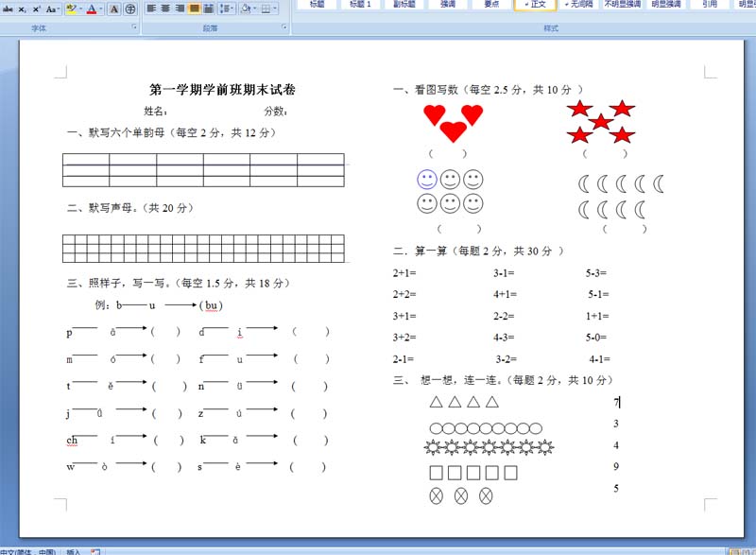756x555 pixels.
Task: Click the equation 4+1=
Action: click(x=505, y=294)
